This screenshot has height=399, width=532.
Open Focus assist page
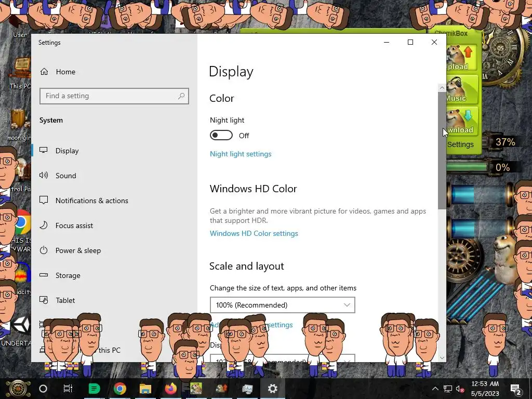tap(74, 225)
